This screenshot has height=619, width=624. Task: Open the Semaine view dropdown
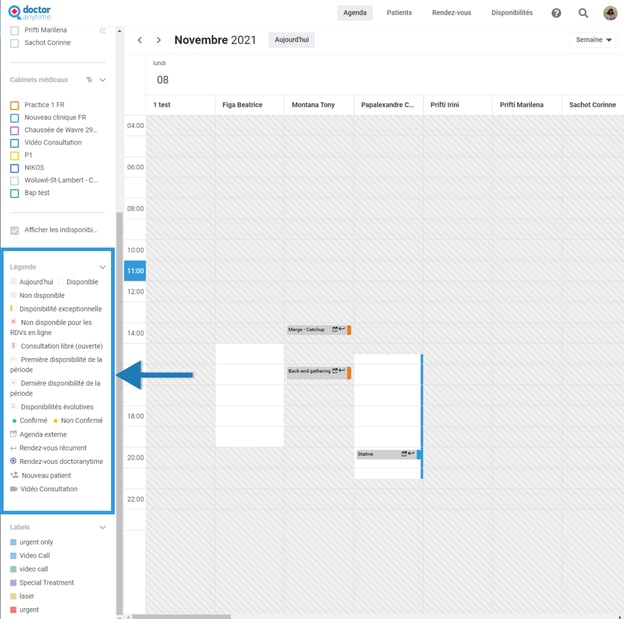click(x=594, y=40)
